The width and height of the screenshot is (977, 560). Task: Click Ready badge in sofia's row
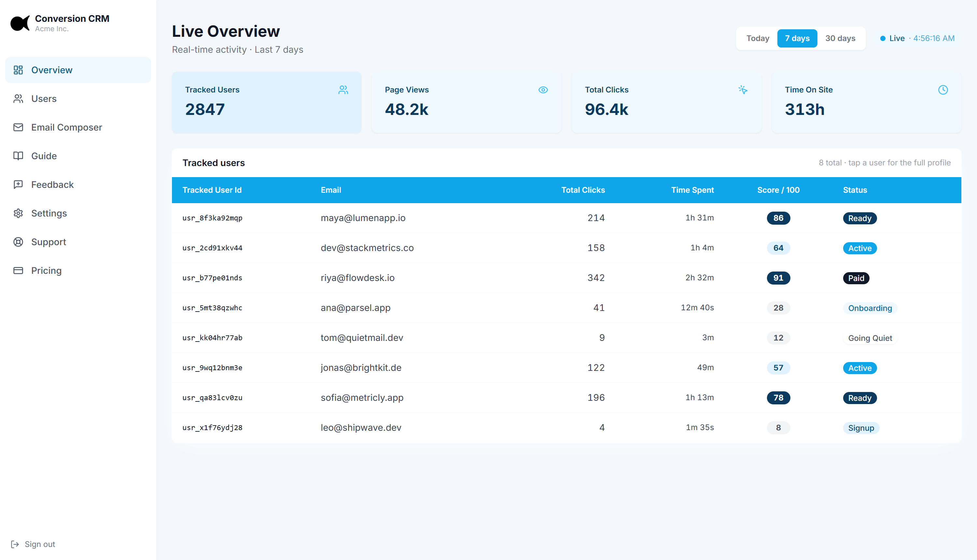pos(860,398)
